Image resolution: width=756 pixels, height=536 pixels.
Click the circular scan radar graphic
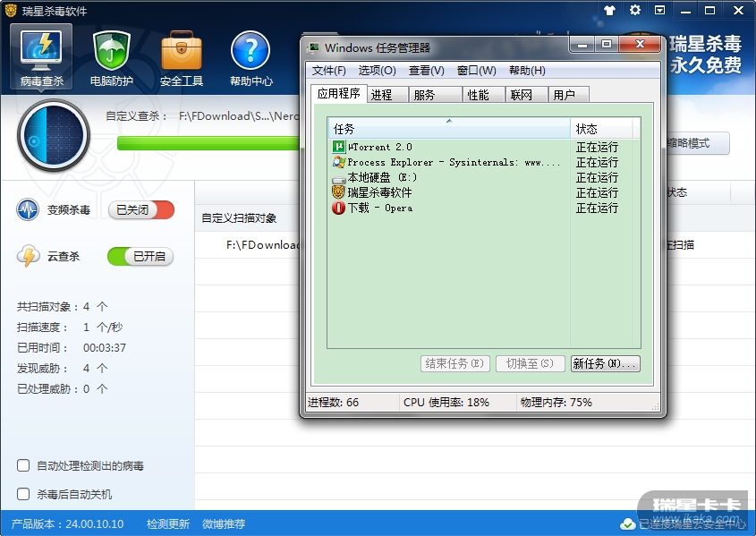54,135
